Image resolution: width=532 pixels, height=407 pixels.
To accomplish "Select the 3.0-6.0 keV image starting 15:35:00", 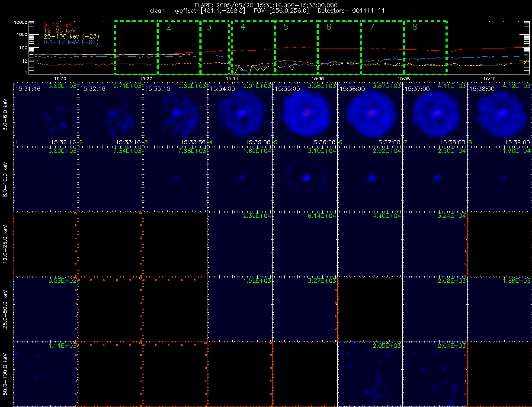I will click(x=305, y=114).
